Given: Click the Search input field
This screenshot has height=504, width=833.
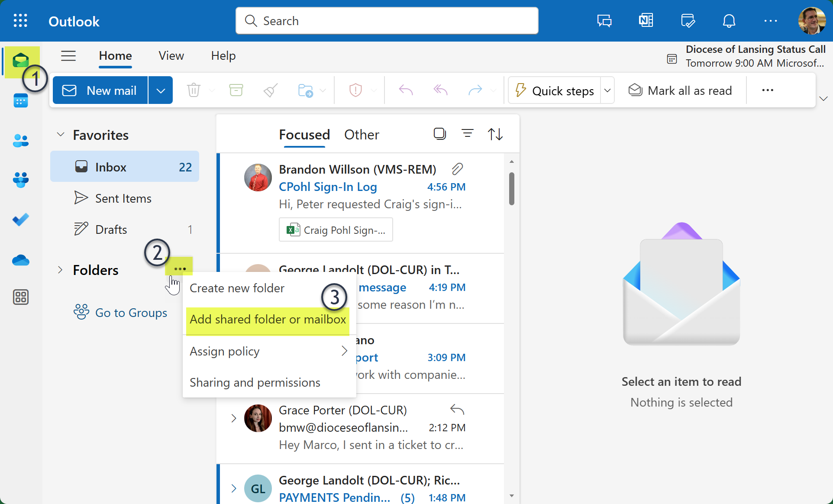Looking at the screenshot, I should coord(387,21).
